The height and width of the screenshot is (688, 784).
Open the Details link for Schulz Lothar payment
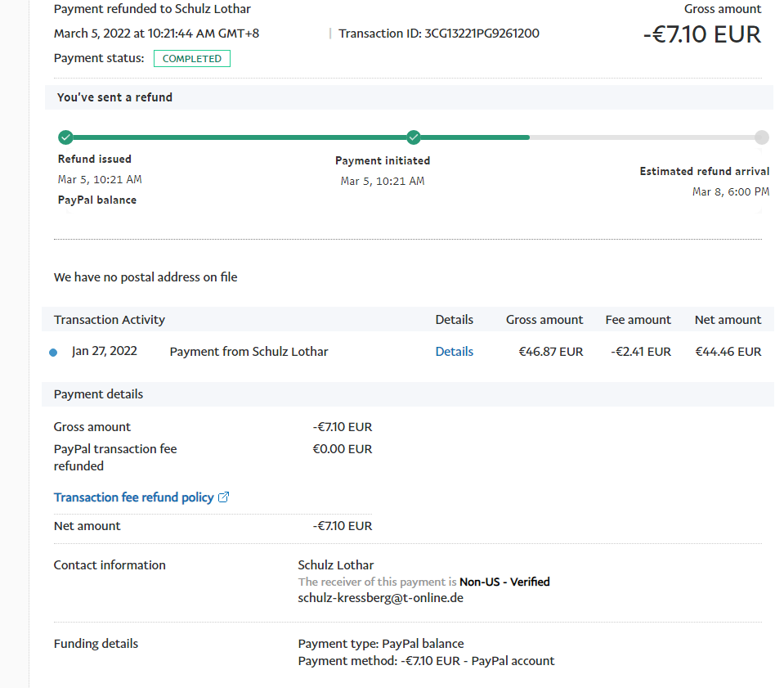(454, 352)
